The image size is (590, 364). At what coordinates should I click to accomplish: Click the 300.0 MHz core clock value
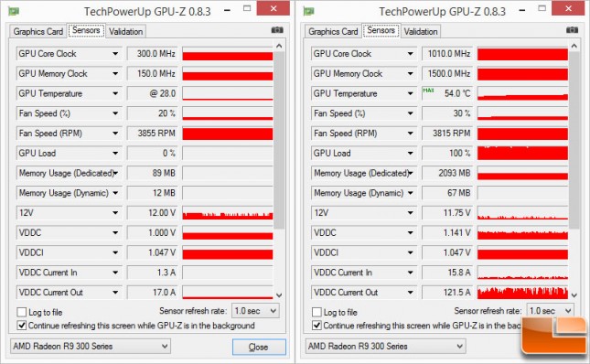click(x=153, y=54)
